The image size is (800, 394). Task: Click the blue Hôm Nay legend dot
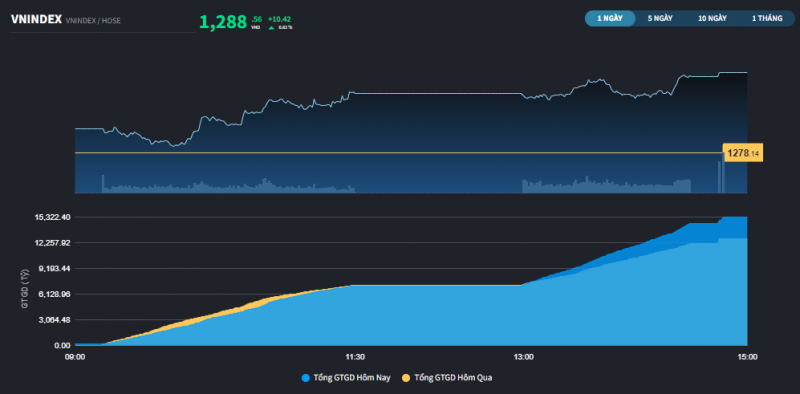click(306, 378)
